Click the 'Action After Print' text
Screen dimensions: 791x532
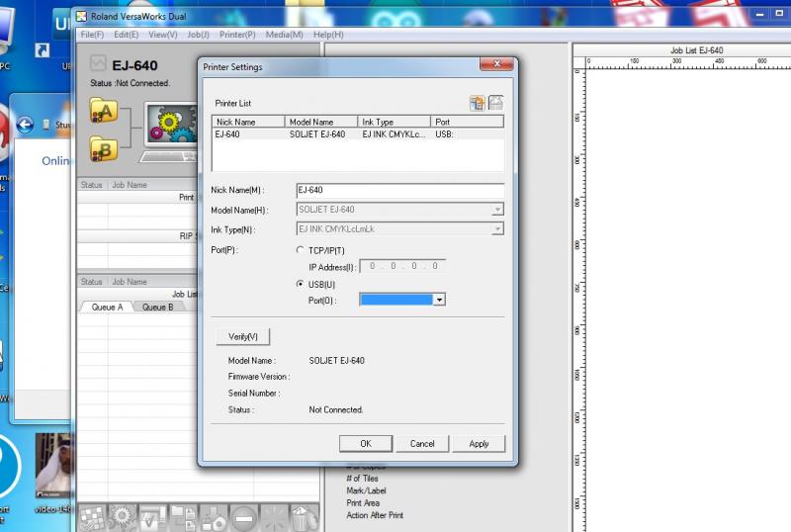click(375, 515)
